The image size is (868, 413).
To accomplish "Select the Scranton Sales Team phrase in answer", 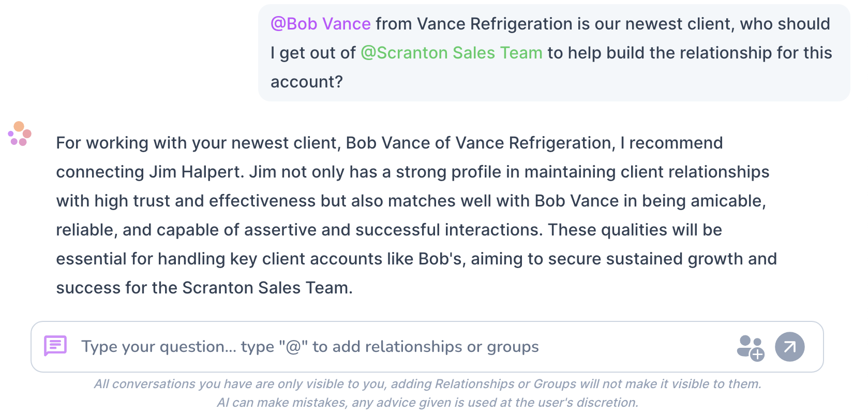I will pos(266,288).
